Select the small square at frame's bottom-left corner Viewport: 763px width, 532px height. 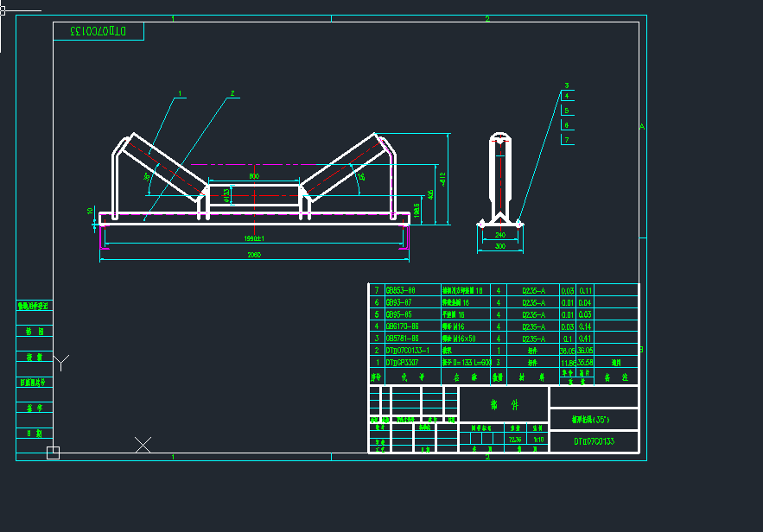pyautogui.click(x=54, y=452)
